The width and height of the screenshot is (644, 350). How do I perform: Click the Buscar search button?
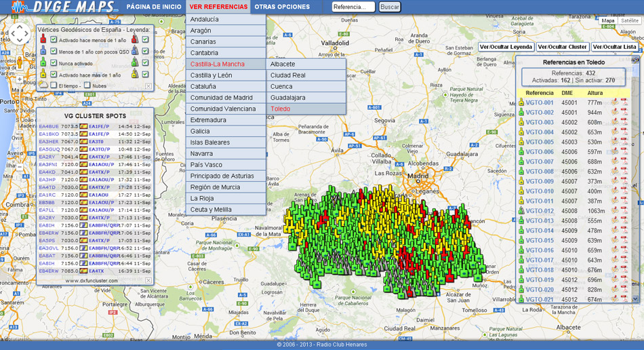pyautogui.click(x=389, y=7)
